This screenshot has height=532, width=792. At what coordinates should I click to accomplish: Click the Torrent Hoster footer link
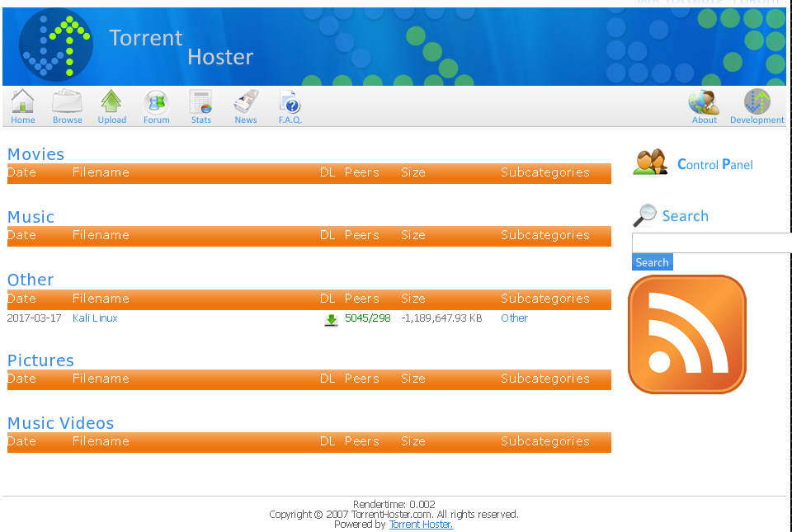[421, 525]
